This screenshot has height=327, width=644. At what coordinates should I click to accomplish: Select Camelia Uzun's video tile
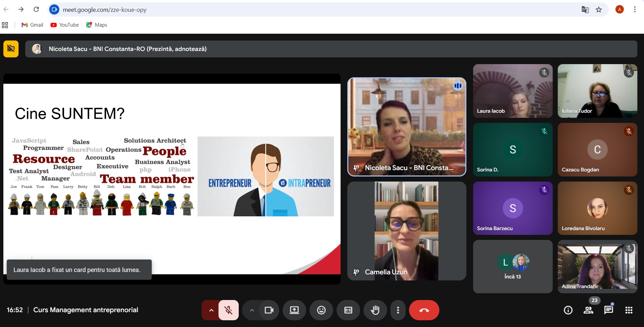coord(407,231)
